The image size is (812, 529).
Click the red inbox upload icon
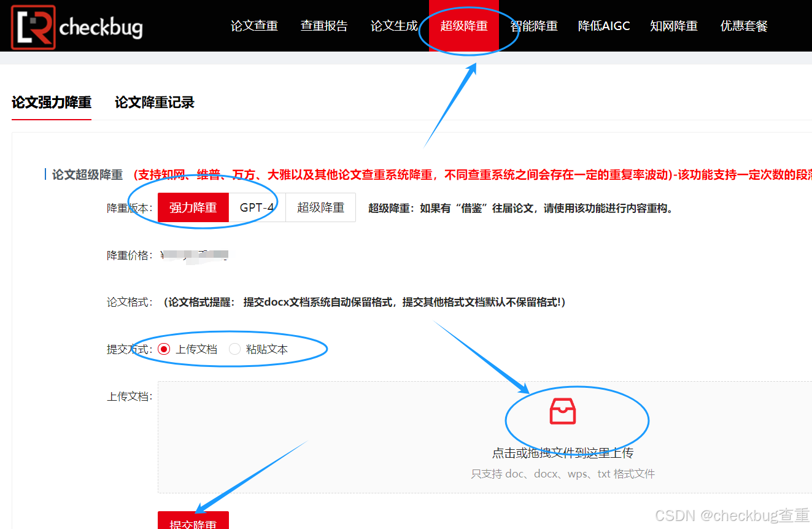pos(563,411)
